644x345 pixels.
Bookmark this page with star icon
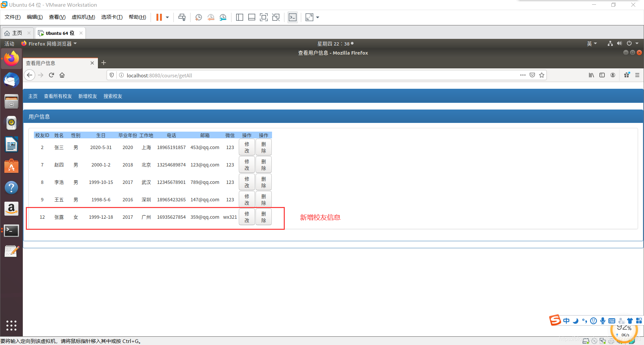tap(542, 75)
